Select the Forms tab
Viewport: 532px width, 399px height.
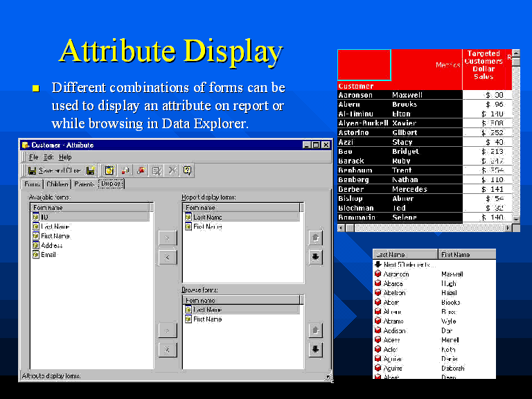click(x=33, y=184)
